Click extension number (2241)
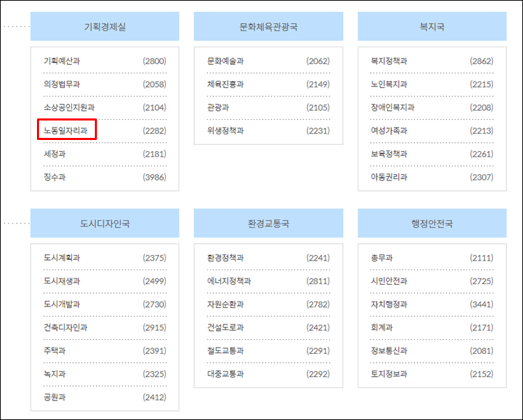This screenshot has width=523, height=420. pyautogui.click(x=318, y=258)
